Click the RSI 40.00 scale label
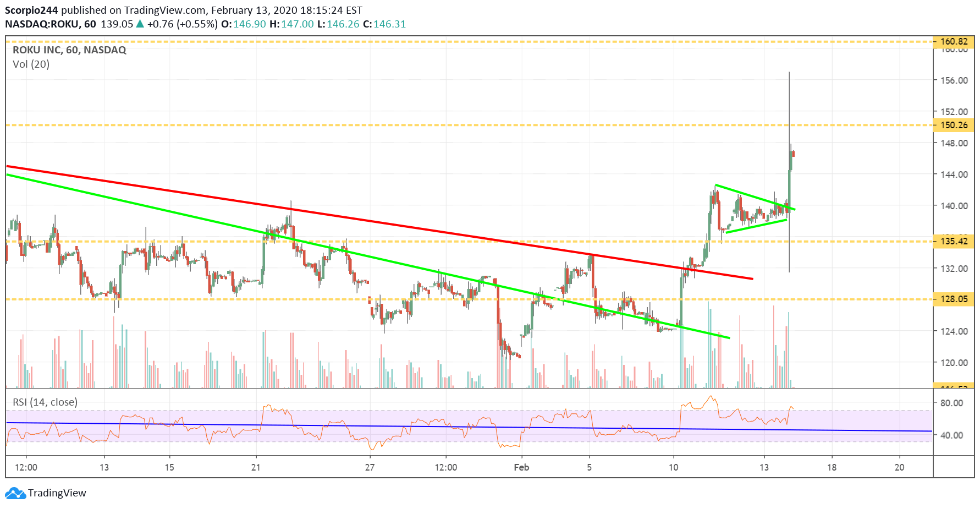Screen dimensions: 980x508 click(952, 435)
